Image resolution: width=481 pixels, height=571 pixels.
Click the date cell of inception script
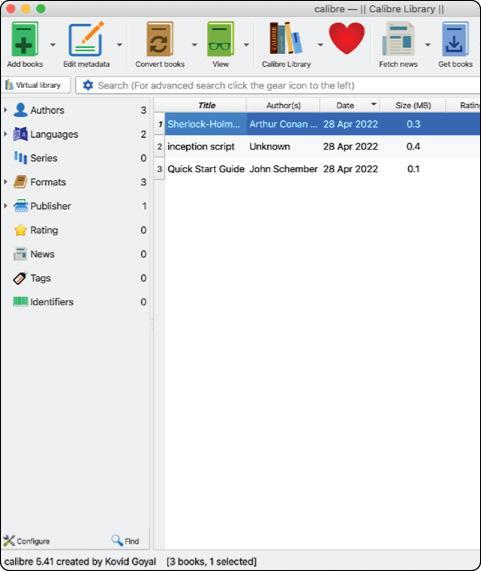coord(350,146)
